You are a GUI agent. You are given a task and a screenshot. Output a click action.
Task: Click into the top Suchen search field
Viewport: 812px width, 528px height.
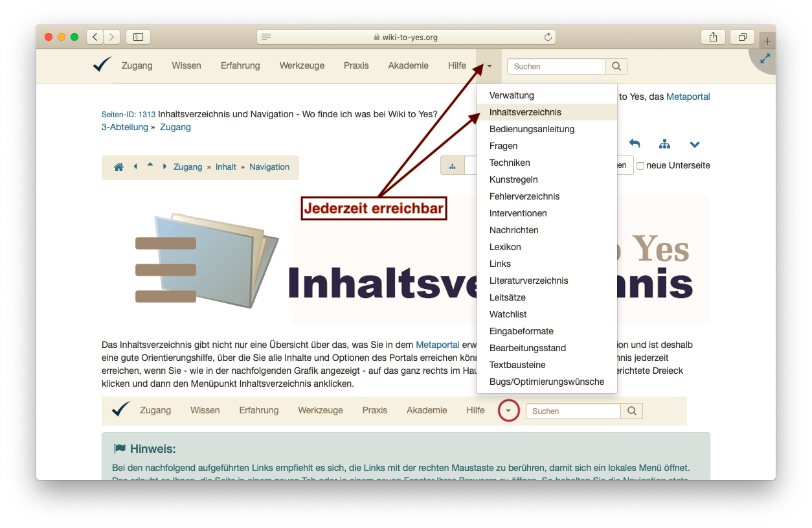[x=556, y=66]
